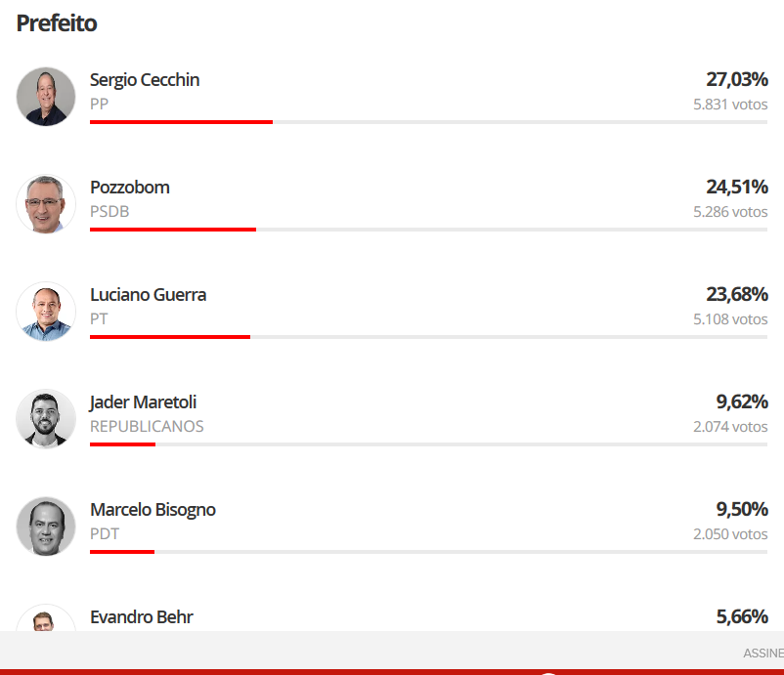Viewport: 784px width, 675px height.
Task: Open the Marcelo Bisogno candidate name
Action: (152, 510)
